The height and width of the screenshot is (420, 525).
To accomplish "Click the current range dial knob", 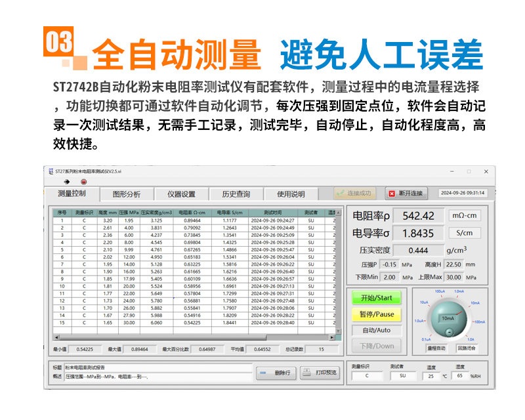I will click(x=449, y=317).
